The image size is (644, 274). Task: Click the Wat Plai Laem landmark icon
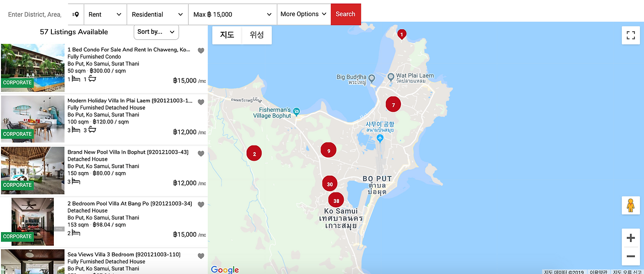click(x=390, y=78)
